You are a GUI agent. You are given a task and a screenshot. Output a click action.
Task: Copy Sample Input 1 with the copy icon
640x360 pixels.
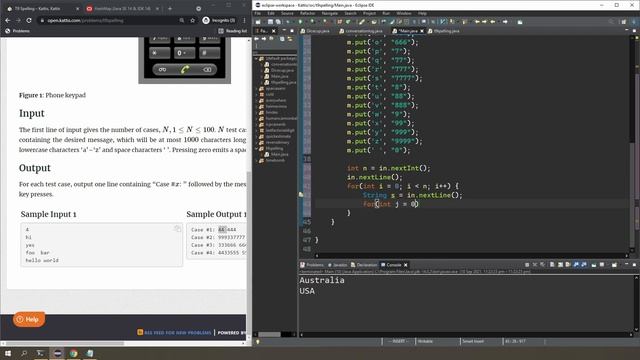click(177, 229)
